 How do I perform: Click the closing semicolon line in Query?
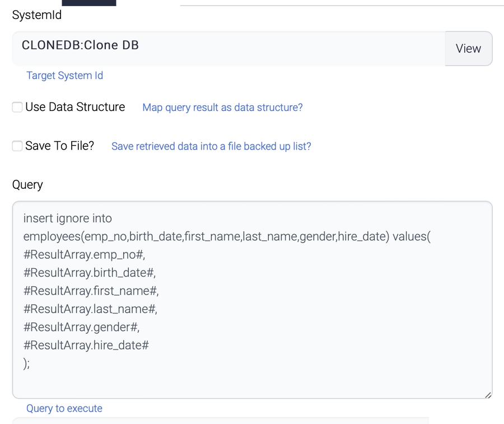pos(26,364)
